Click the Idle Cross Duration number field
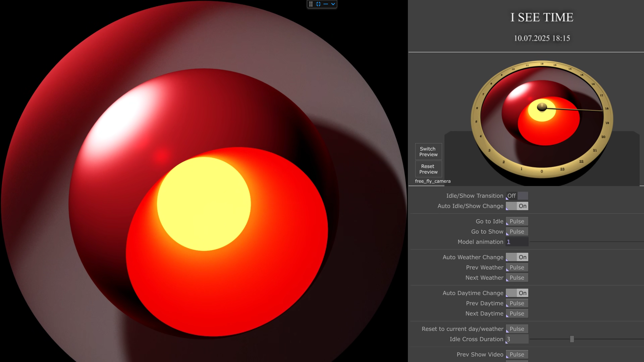 point(517,339)
